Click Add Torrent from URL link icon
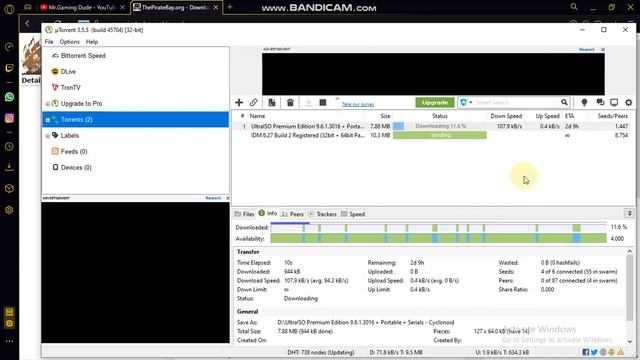Screen dimensions: 640x360 (253, 102)
